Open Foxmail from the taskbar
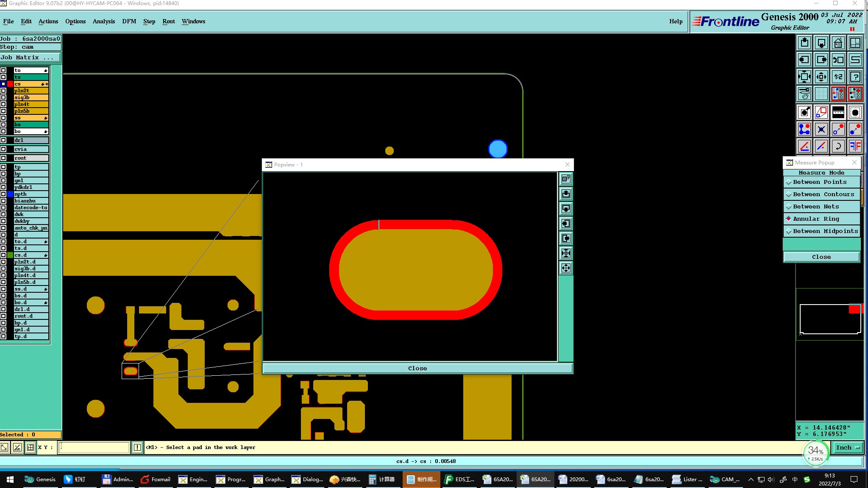 [156, 480]
